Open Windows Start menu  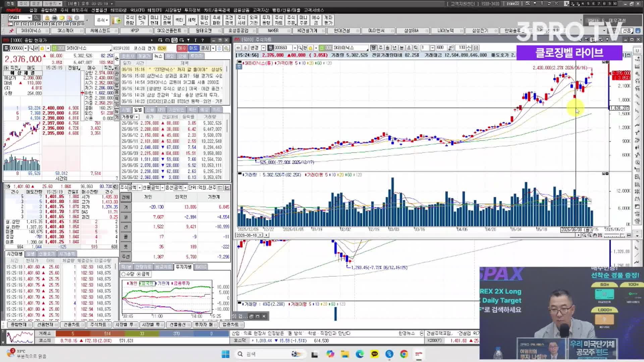click(225, 354)
